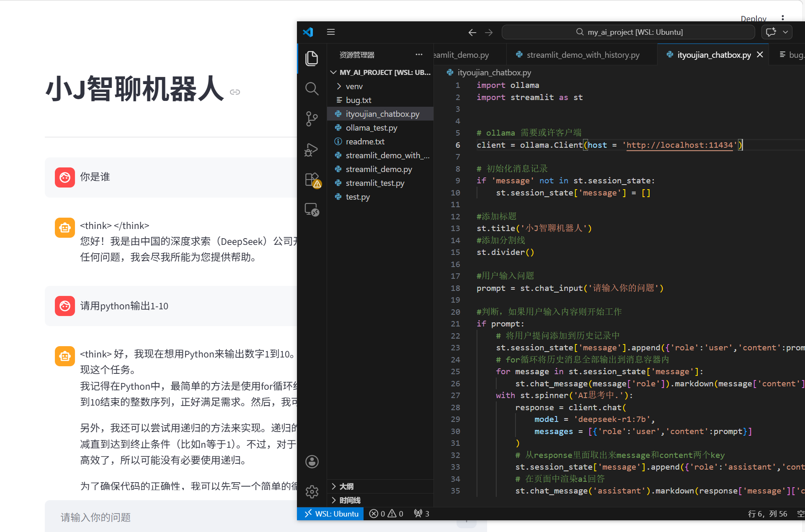Click the anchor link icon beside the title

click(x=235, y=92)
